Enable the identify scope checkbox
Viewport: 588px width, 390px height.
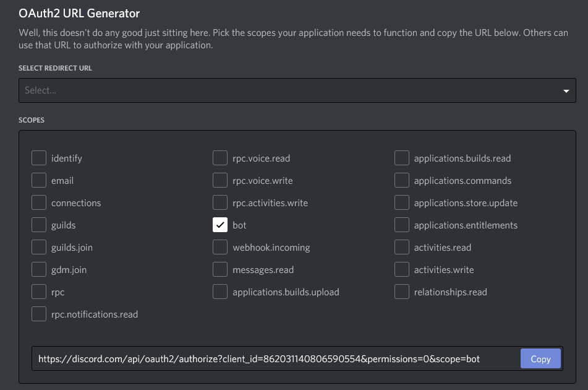pos(39,158)
